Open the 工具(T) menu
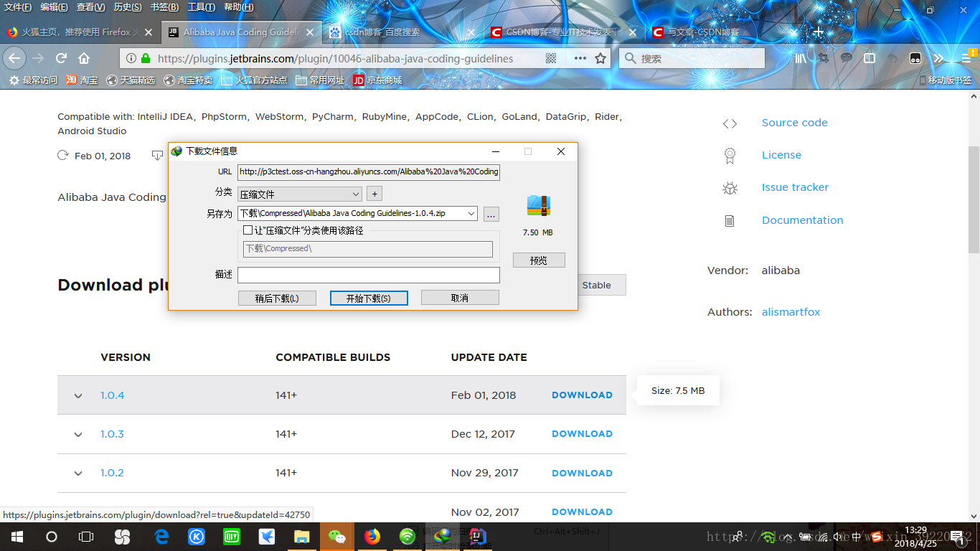Viewport: 980px width, 551px height. tap(201, 7)
